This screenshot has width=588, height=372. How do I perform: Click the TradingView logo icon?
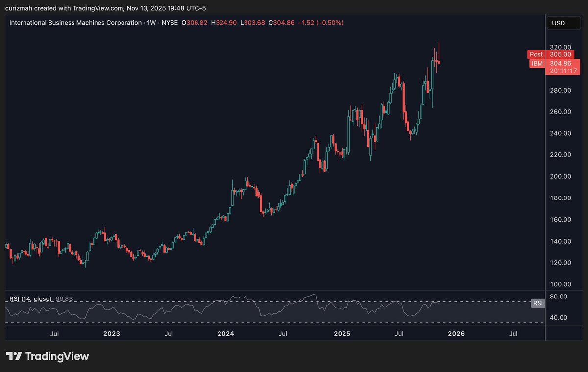pyautogui.click(x=13, y=356)
